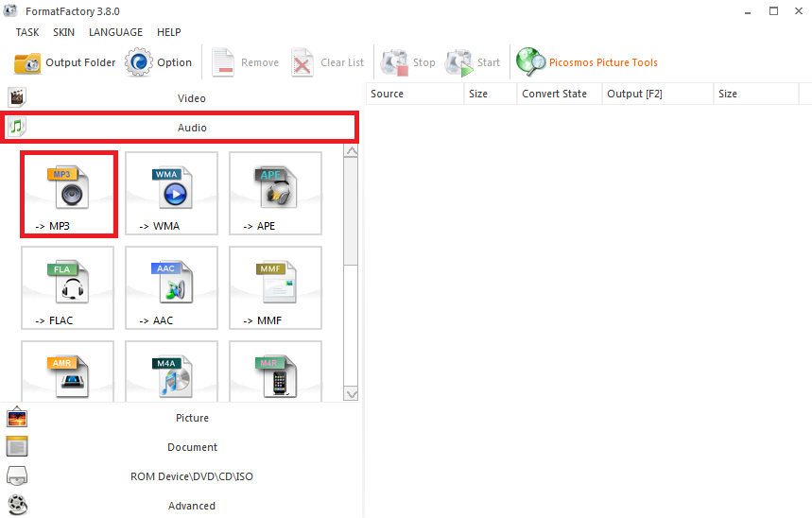Click the Picture category icon
Viewport: 812px width, 518px height.
pos(17,417)
